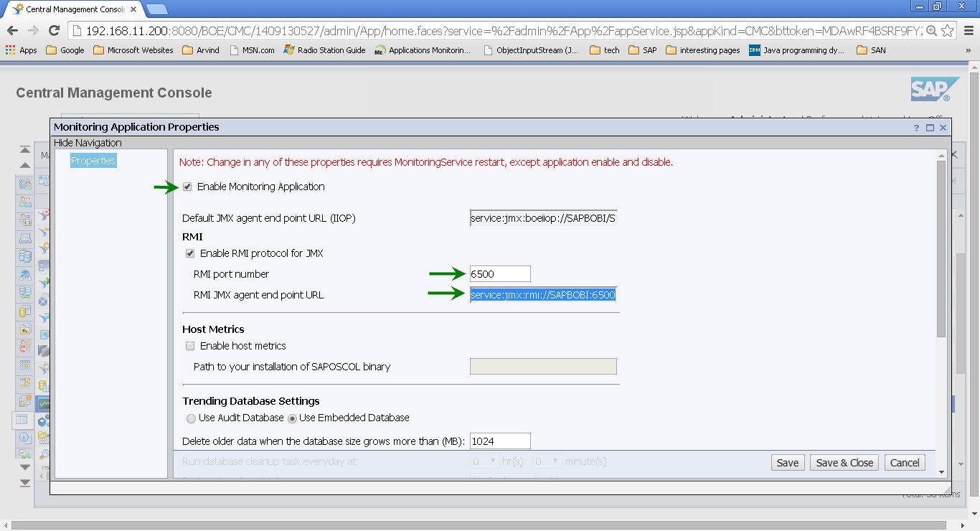Open the ObjectInputStream bookmark
This screenshot has height=531, width=980.
(x=530, y=50)
